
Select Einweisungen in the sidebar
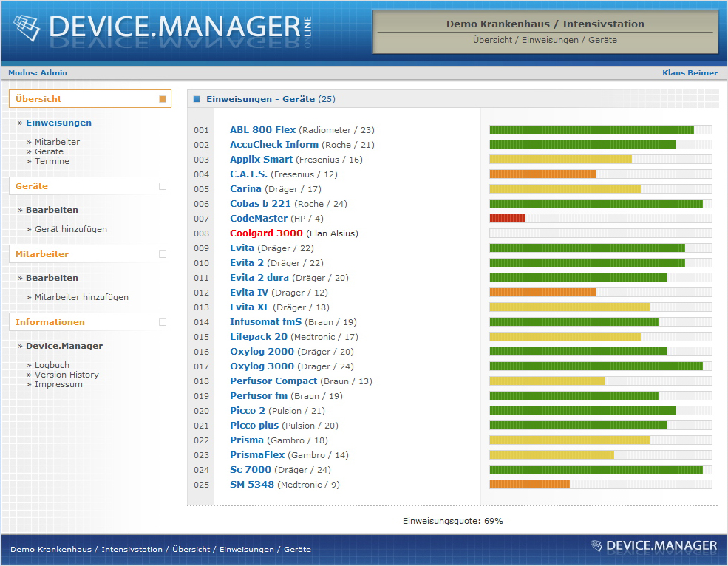[x=58, y=123]
